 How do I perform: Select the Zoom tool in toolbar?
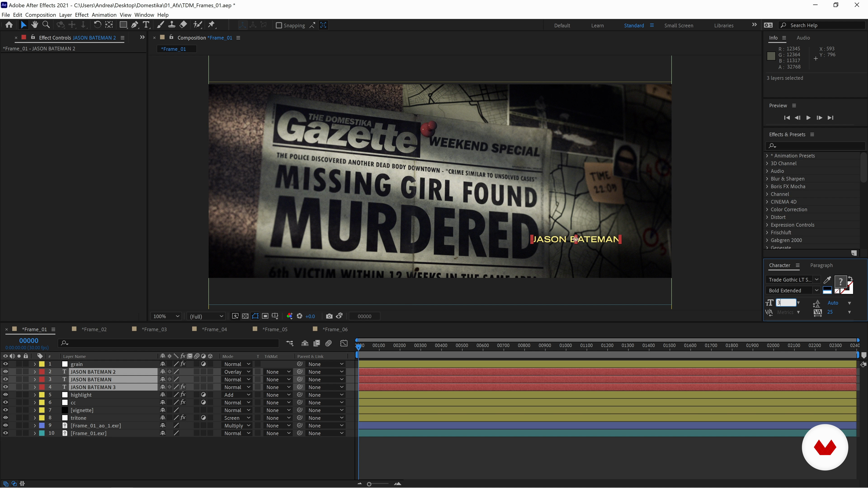point(46,25)
